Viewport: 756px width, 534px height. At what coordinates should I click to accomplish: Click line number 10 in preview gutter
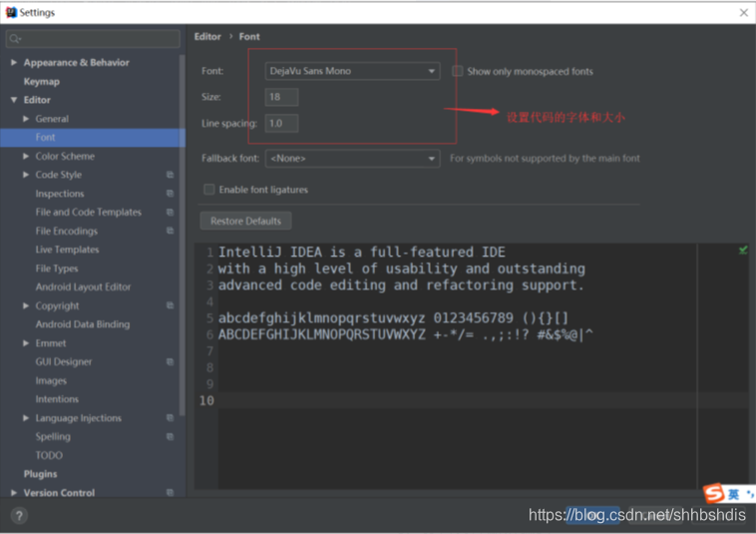[206, 400]
